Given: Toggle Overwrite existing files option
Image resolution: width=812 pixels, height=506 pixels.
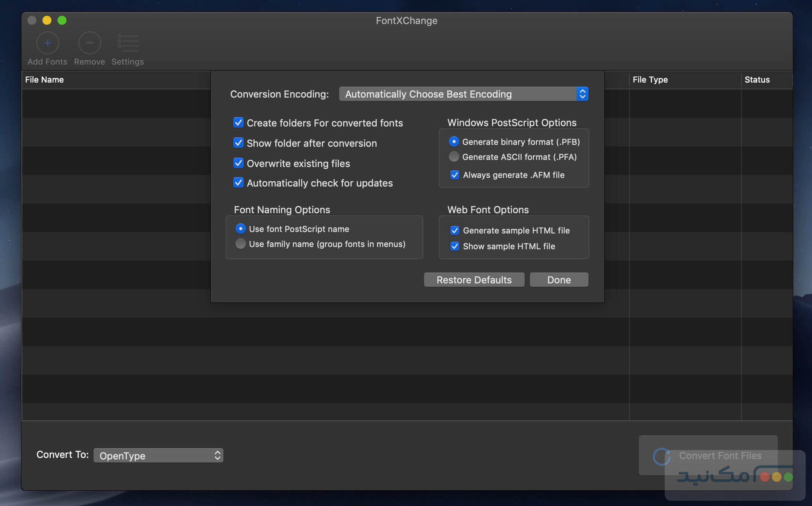Looking at the screenshot, I should pyautogui.click(x=238, y=163).
